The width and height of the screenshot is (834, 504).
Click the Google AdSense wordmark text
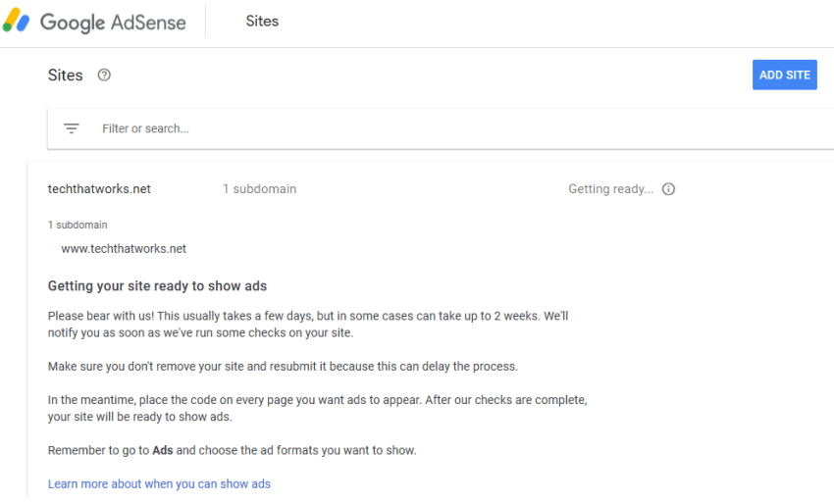click(x=112, y=22)
